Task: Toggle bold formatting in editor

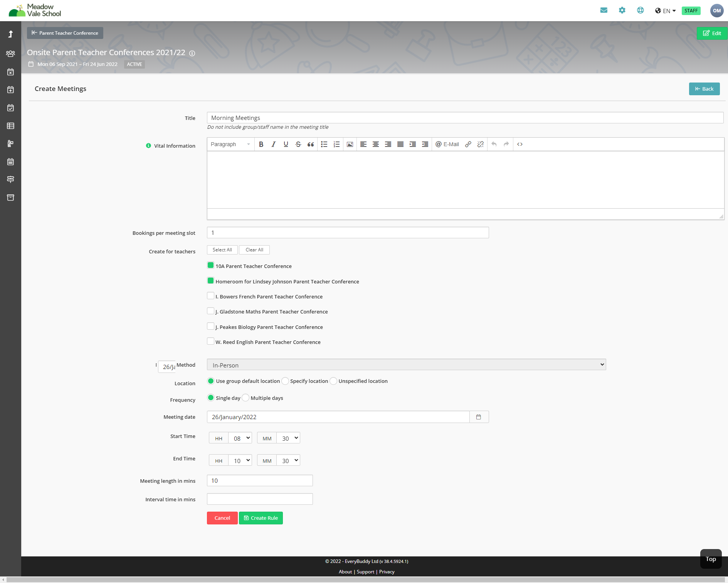Action: pyautogui.click(x=261, y=144)
